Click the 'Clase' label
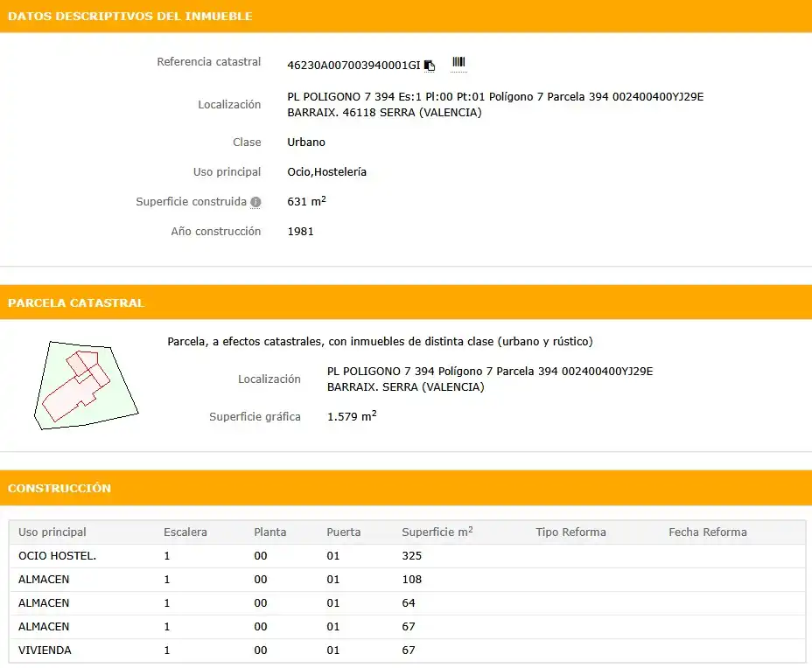 247,143
